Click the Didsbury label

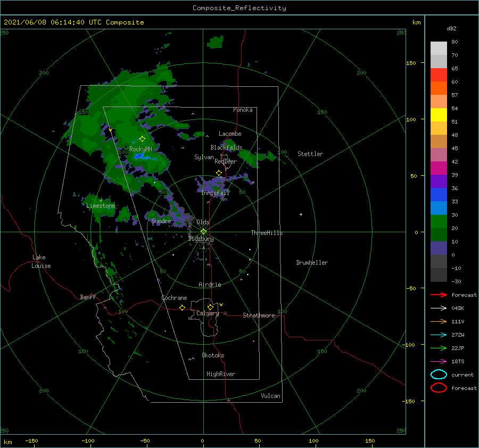pyautogui.click(x=201, y=239)
